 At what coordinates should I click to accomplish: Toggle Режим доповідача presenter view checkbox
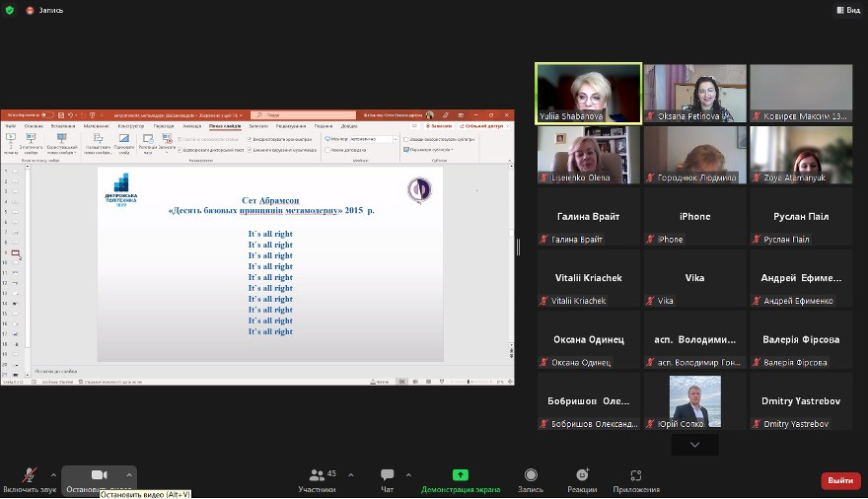pos(327,150)
